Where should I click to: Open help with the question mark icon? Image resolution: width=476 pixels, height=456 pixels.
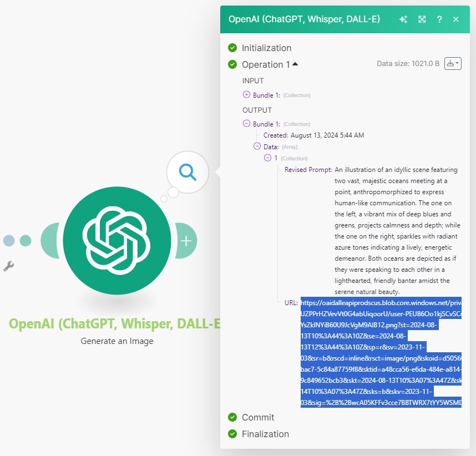click(x=439, y=19)
